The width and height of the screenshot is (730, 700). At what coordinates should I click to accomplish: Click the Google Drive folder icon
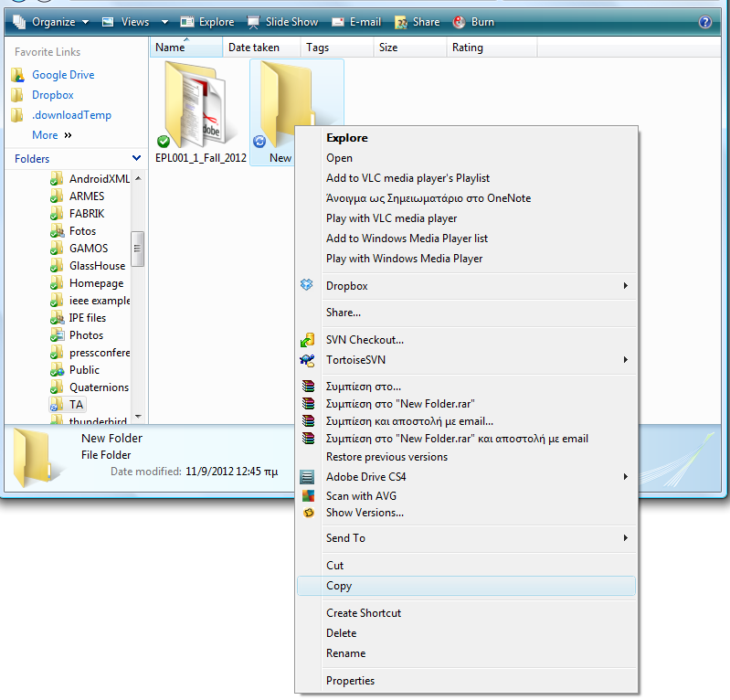coord(17,75)
